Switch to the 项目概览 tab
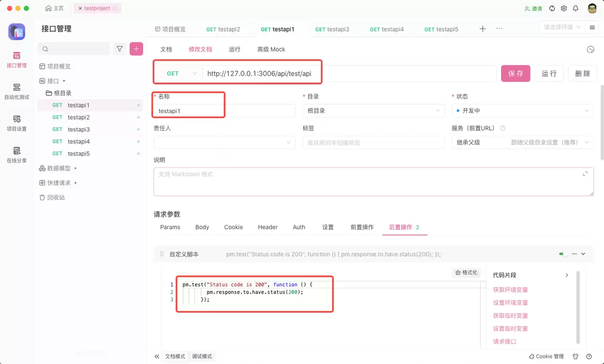Image resolution: width=604 pixels, height=364 pixels. click(x=170, y=29)
